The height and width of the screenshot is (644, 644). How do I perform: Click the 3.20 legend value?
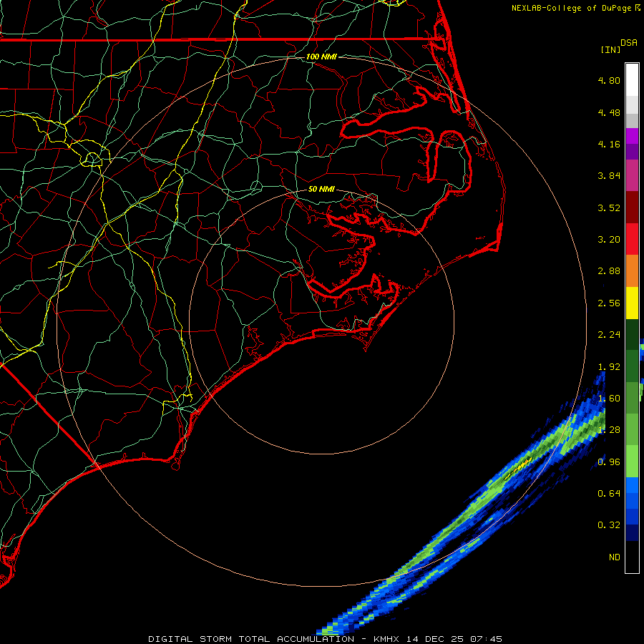pos(609,240)
